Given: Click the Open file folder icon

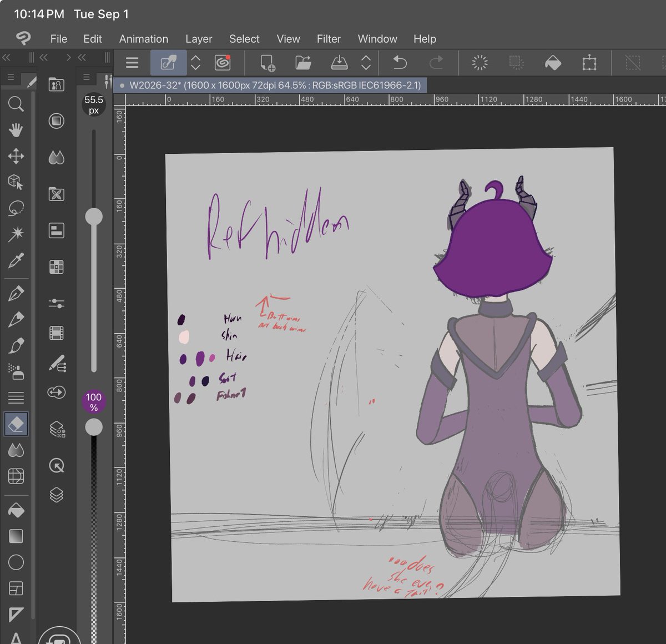Looking at the screenshot, I should tap(303, 62).
